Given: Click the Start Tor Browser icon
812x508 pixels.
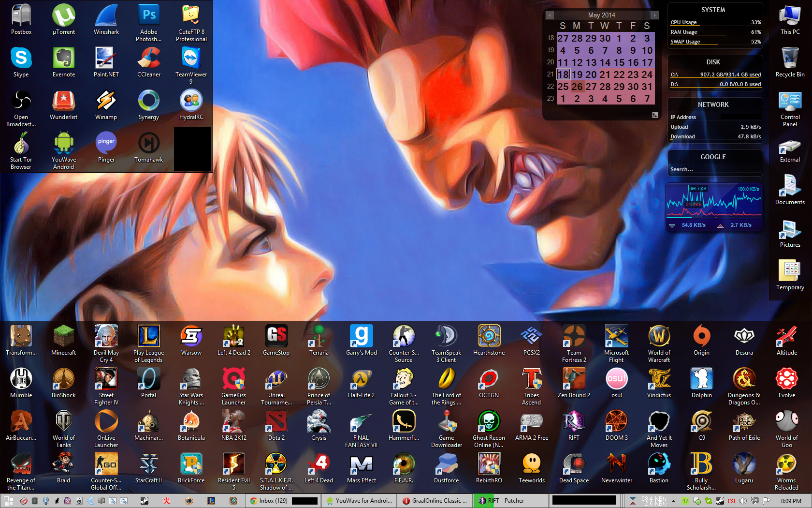Looking at the screenshot, I should [x=21, y=150].
